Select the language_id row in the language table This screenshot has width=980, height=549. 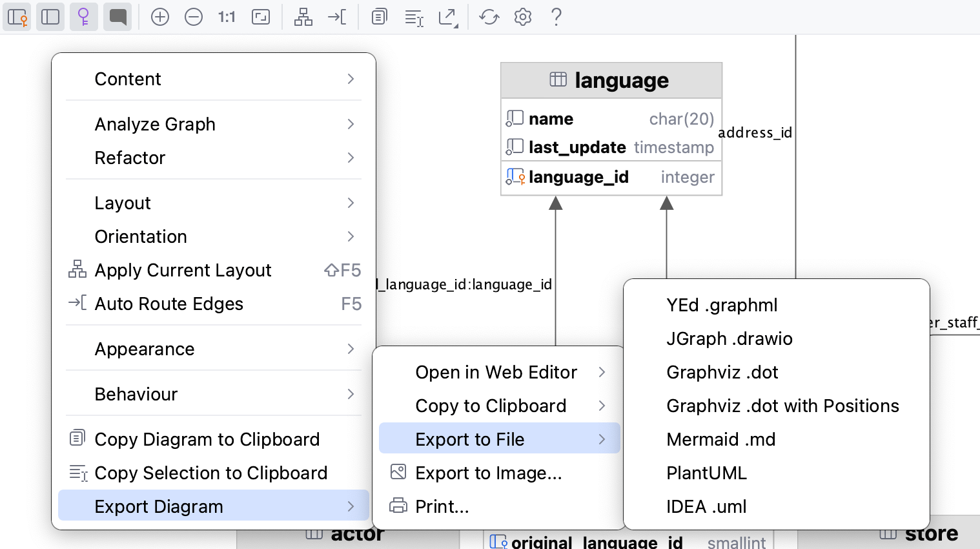point(611,176)
